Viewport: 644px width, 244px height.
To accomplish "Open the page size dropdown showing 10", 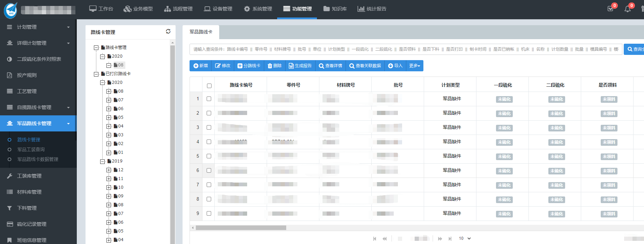I will pyautogui.click(x=465, y=238).
